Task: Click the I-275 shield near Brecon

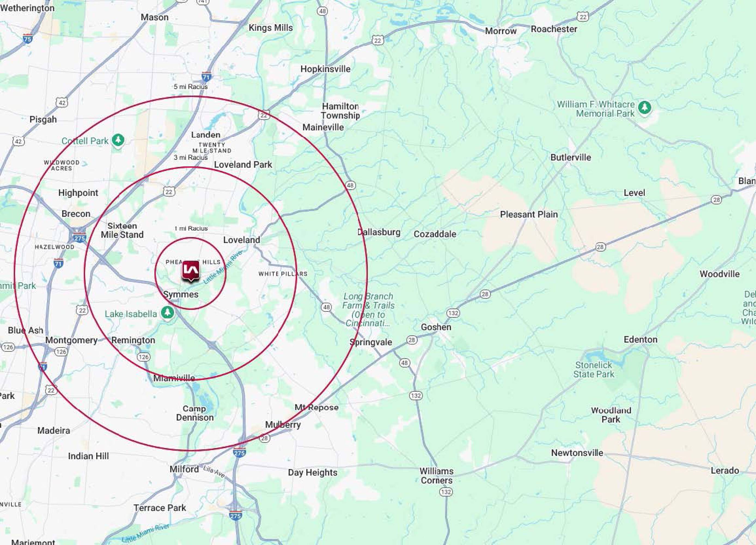Action: 79,238
